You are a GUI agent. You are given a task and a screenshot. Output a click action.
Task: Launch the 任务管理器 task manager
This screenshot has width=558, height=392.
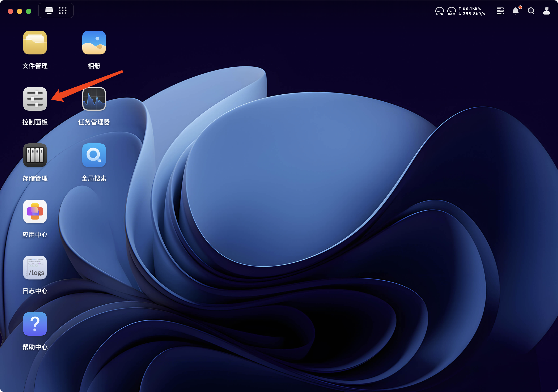coord(94,99)
